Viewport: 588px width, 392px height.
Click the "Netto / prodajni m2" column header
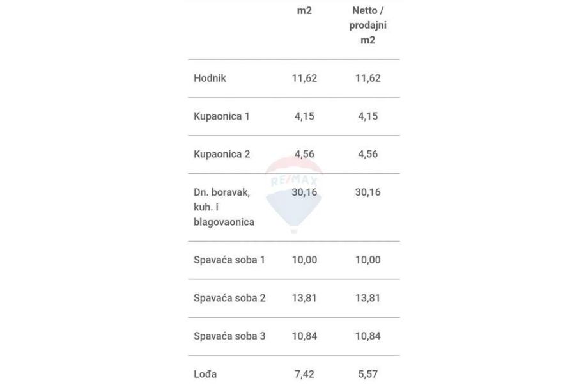pos(367,26)
